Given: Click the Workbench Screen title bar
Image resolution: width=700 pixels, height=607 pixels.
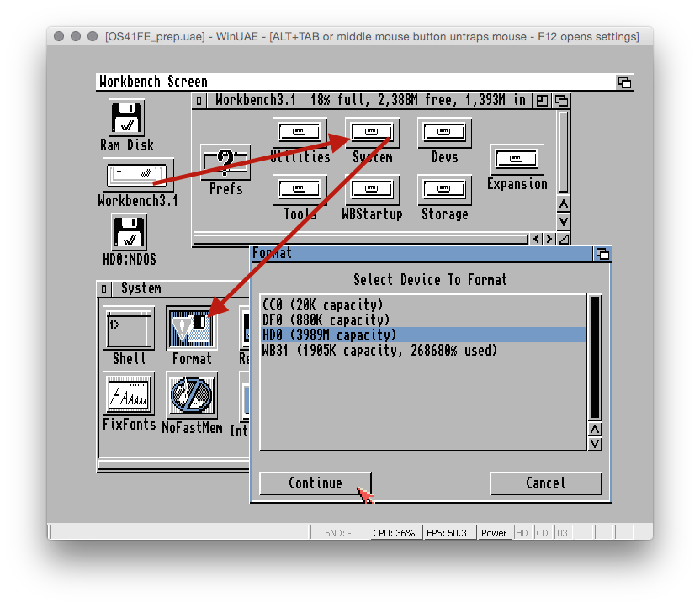Looking at the screenshot, I should pyautogui.click(x=356, y=82).
